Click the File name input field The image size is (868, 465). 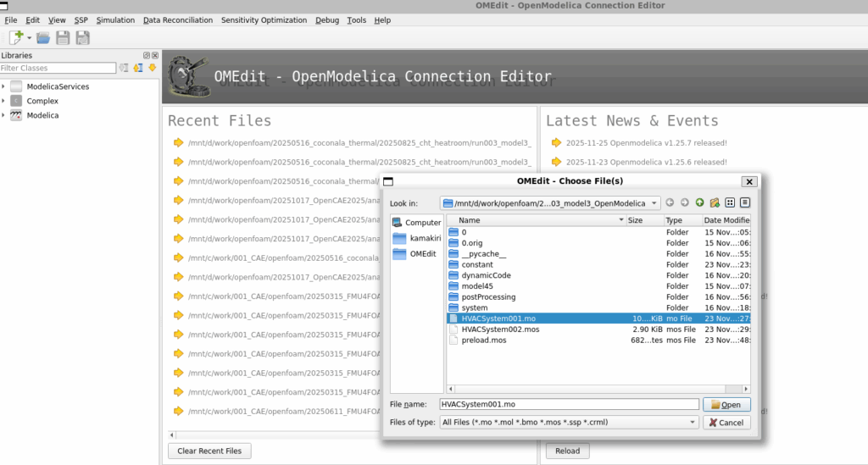(569, 405)
